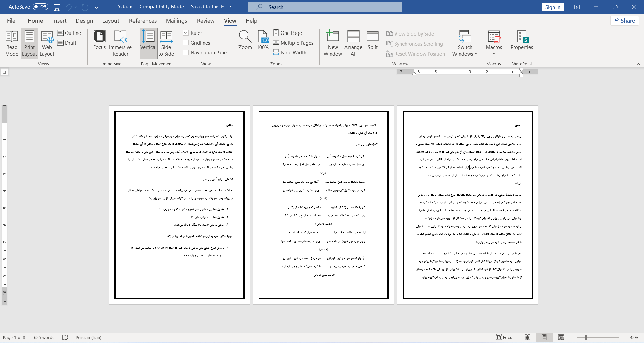Open the Mailings tab
Image resolution: width=644 pixels, height=343 pixels.
pyautogui.click(x=176, y=21)
